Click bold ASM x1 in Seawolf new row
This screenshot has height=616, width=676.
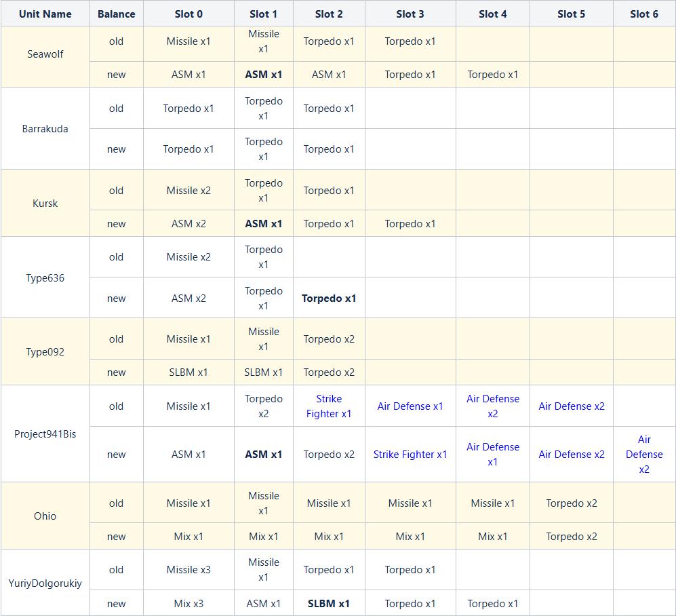[263, 75]
